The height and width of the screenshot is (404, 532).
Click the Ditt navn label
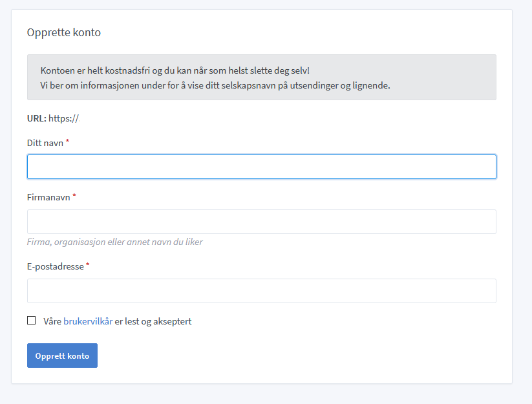(45, 143)
